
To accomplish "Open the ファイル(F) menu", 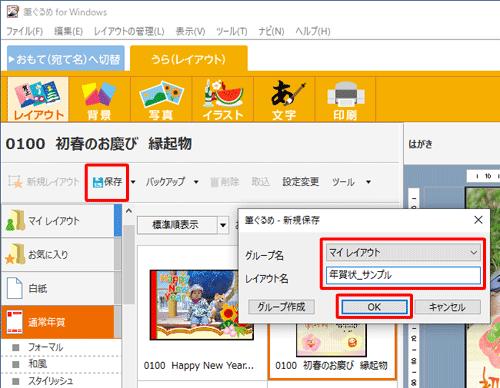I will coord(25,31).
